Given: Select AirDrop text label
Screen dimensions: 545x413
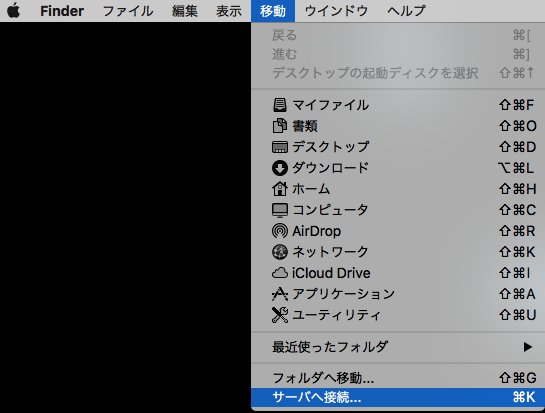Looking at the screenshot, I should (317, 231).
